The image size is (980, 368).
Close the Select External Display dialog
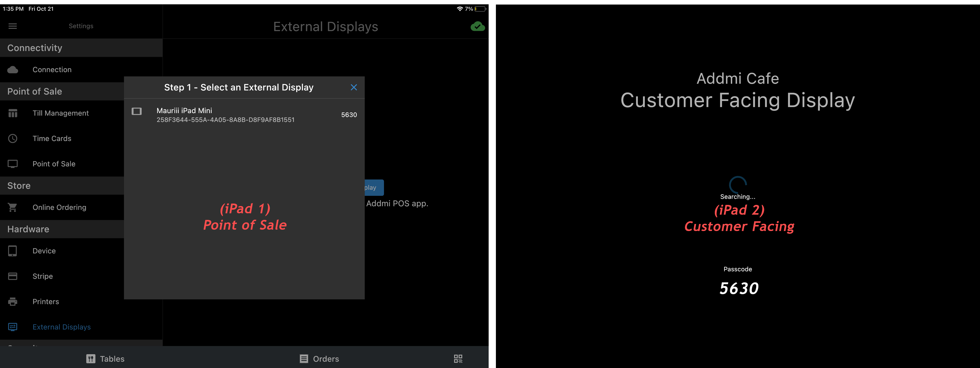(353, 87)
